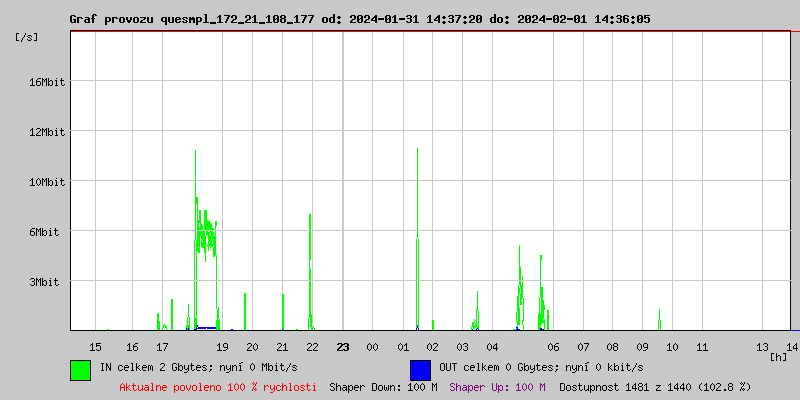Click the 'Shaper Down: 100 M' text
Screen dimensions: 800x400
pos(383,387)
